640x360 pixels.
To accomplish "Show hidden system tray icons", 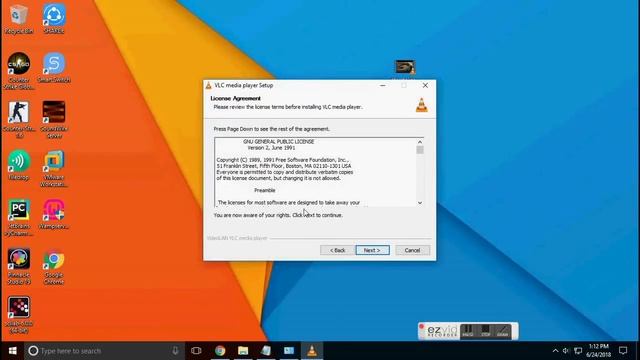I will click(x=555, y=351).
